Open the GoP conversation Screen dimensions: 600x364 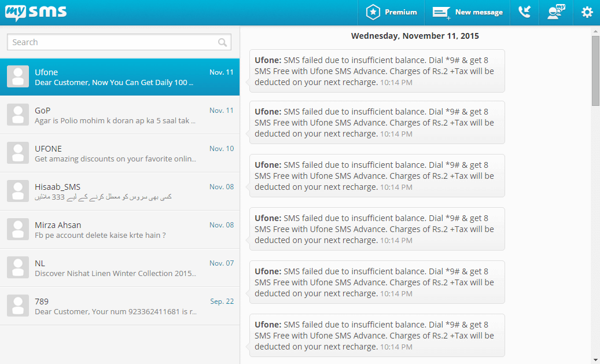pyautogui.click(x=120, y=115)
